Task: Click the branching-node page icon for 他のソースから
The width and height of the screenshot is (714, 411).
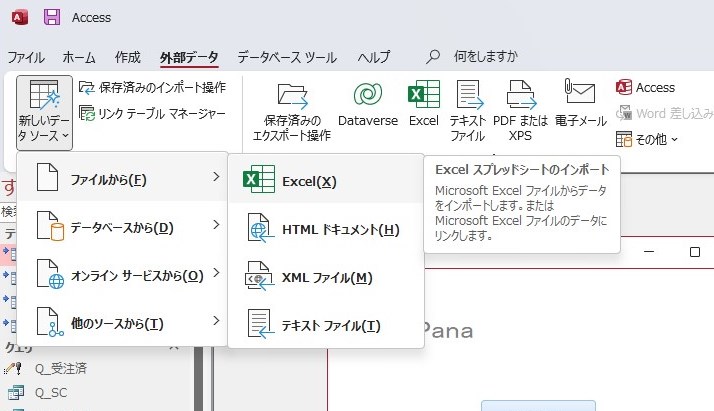Action: (50, 322)
